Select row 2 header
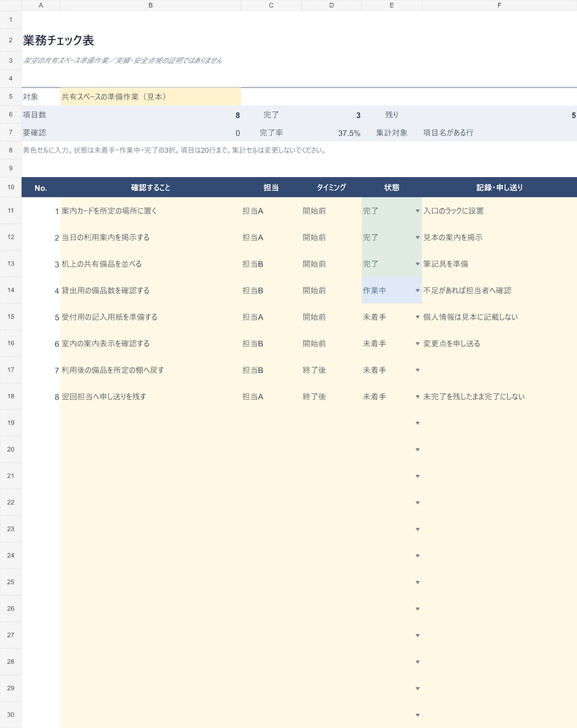 point(11,40)
